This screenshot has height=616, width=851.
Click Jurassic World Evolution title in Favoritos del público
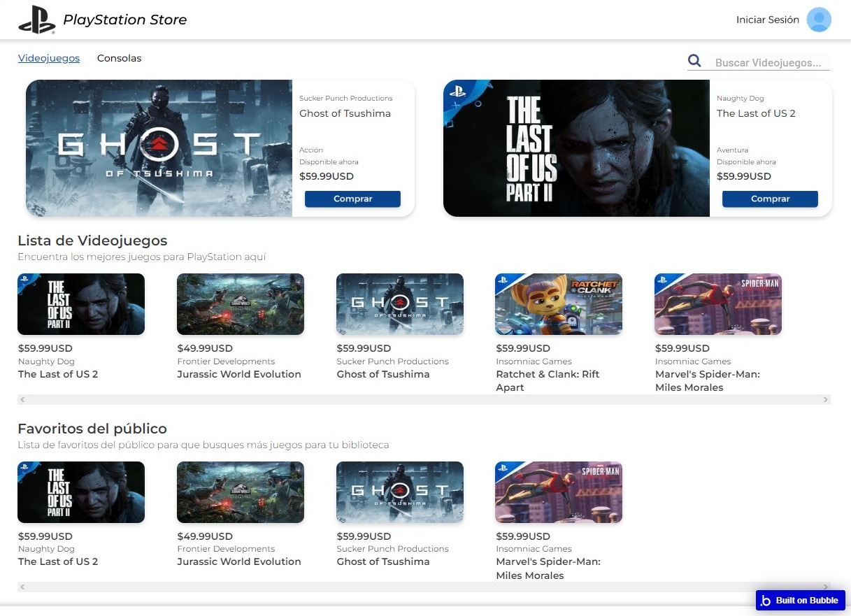point(239,561)
